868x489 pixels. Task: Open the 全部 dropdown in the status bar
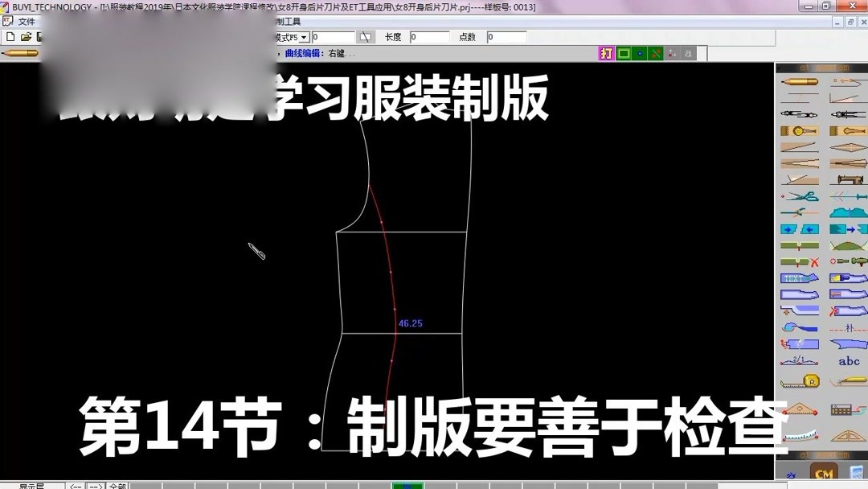click(117, 484)
